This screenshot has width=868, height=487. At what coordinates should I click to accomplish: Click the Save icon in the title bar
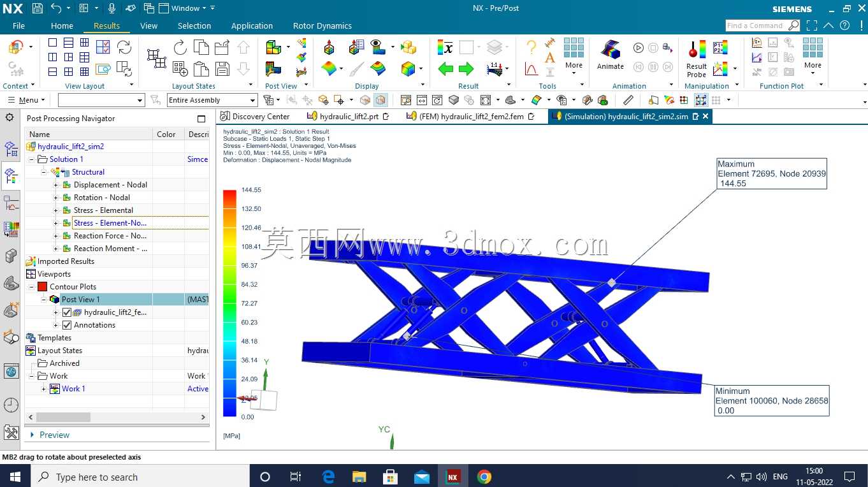37,8
